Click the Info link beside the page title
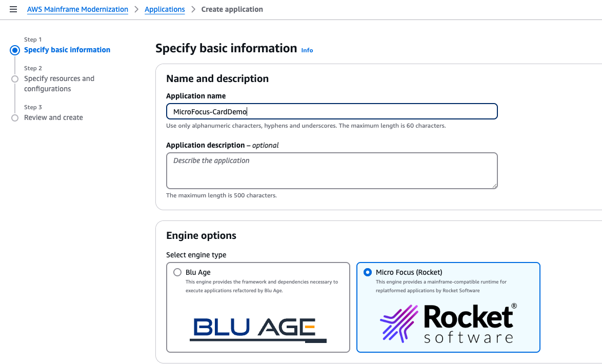Viewport: 602px width, 364px height. click(x=307, y=50)
